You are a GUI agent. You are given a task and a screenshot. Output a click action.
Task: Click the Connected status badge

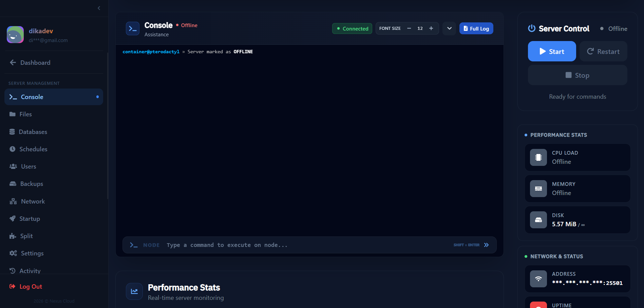tap(352, 28)
